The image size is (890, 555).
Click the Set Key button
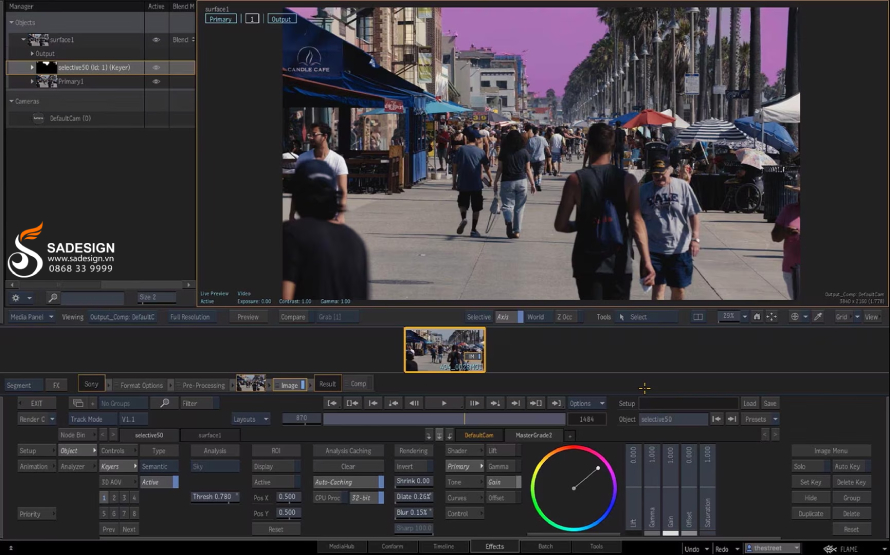[x=811, y=482]
